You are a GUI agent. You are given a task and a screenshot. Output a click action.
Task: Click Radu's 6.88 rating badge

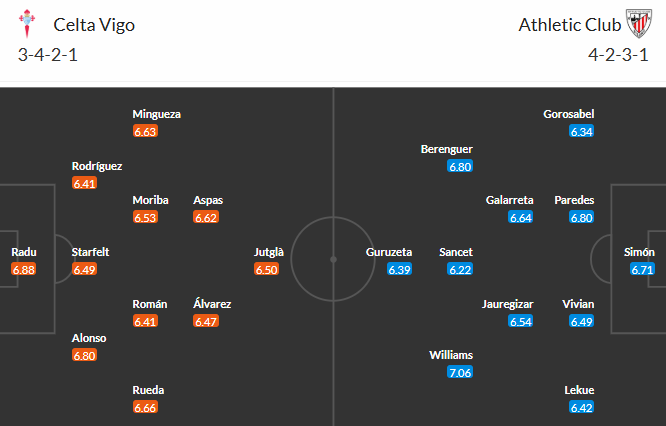click(x=24, y=270)
